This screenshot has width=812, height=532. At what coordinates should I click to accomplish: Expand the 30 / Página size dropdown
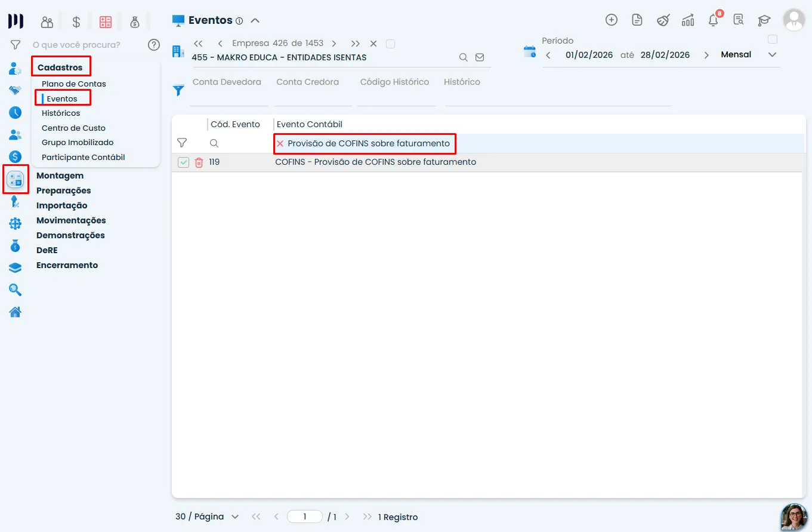click(207, 516)
